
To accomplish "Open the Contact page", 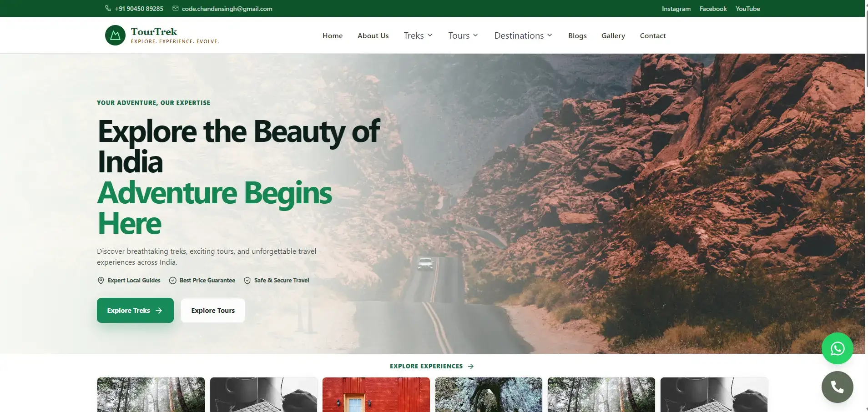I will [653, 35].
